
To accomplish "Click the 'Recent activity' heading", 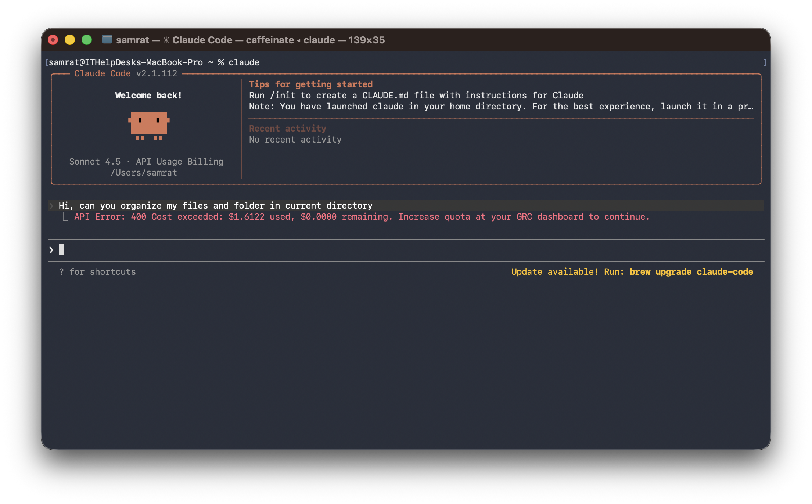I will point(288,129).
